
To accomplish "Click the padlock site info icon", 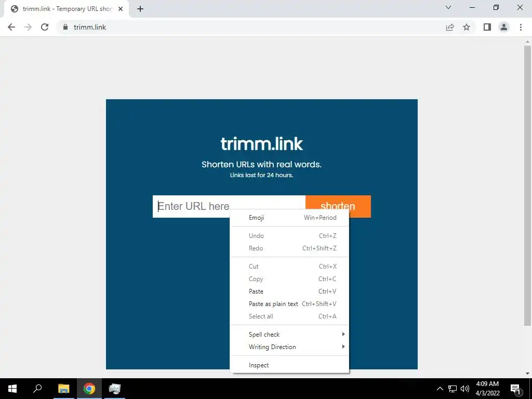I will 65,27.
